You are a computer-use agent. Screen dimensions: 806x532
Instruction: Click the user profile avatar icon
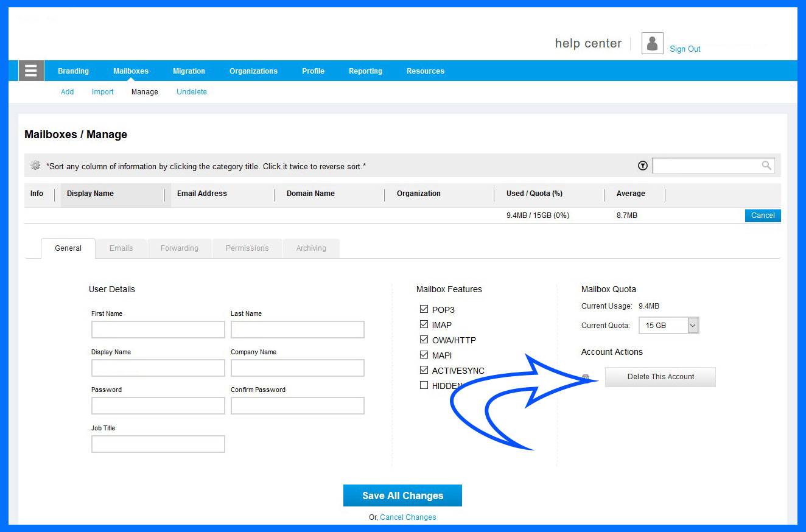tap(652, 44)
